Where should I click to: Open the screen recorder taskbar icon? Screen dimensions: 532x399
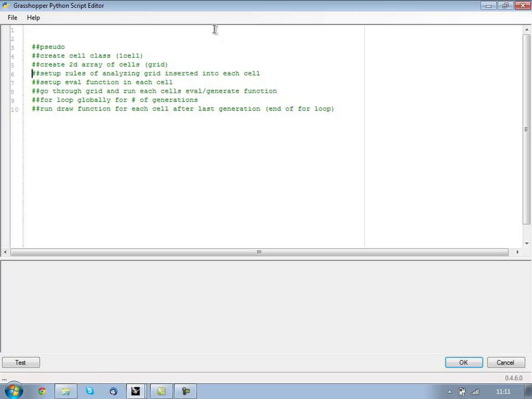185,391
